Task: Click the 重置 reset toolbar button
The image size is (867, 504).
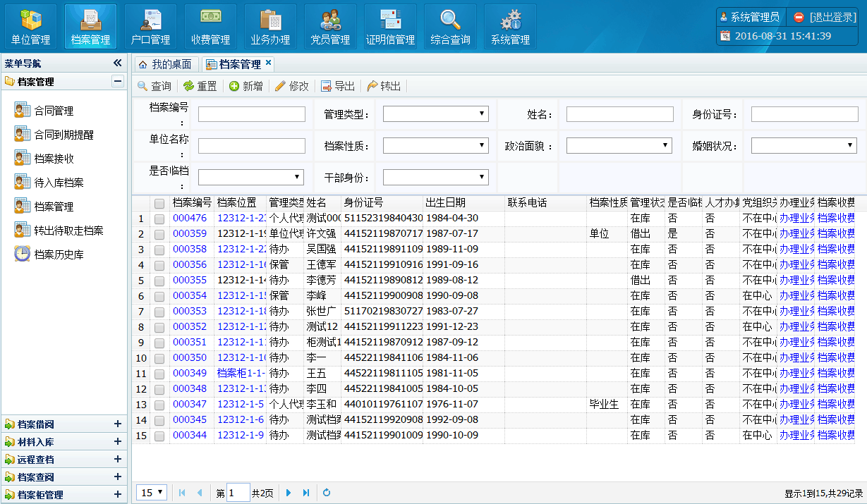Action: coord(200,86)
